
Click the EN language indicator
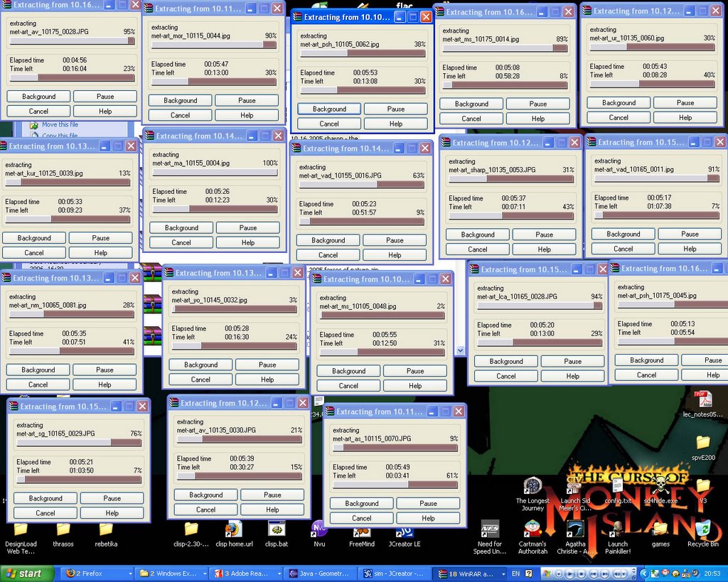tap(516, 573)
